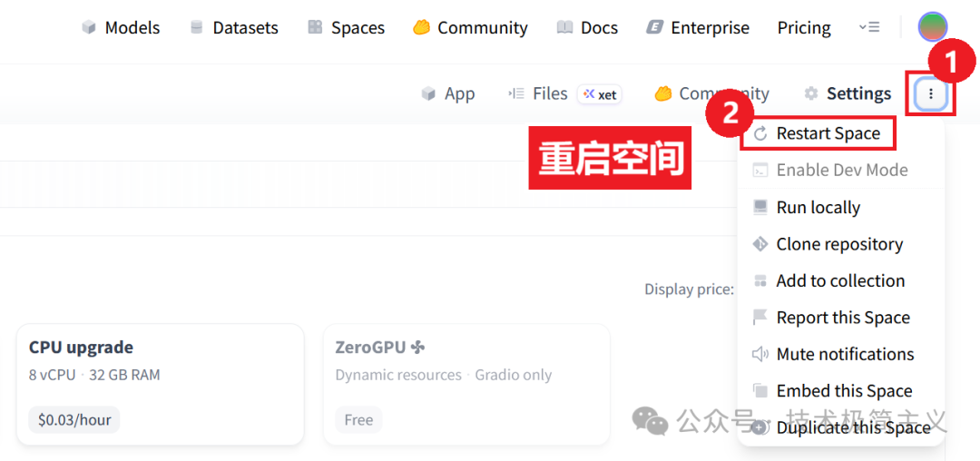Click the Embed this Space icon
Screen dimensions: 980x461
(760, 391)
